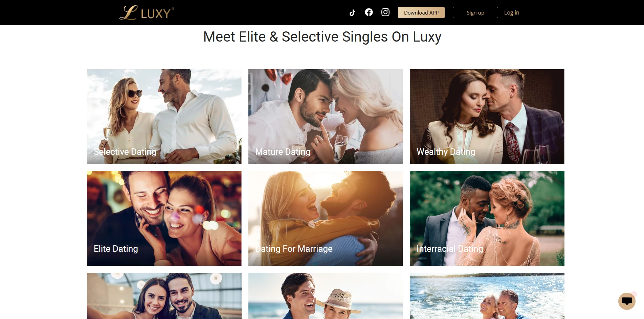This screenshot has width=644, height=319.
Task: Open the Facebook social icon
Action: (369, 12)
